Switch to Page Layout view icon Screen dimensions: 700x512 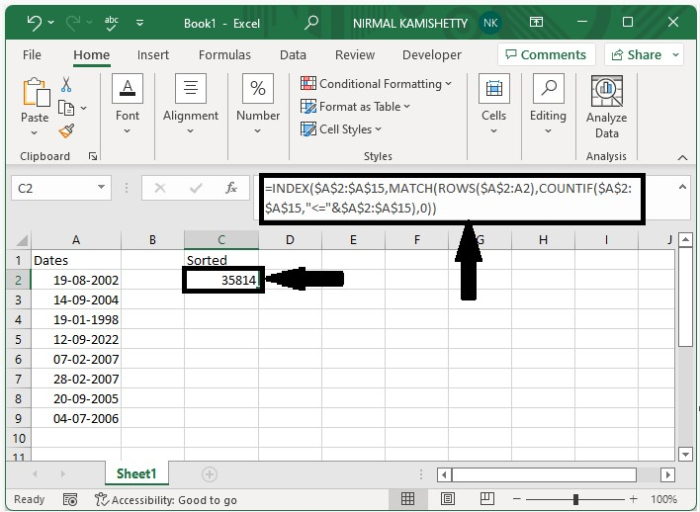(x=447, y=499)
